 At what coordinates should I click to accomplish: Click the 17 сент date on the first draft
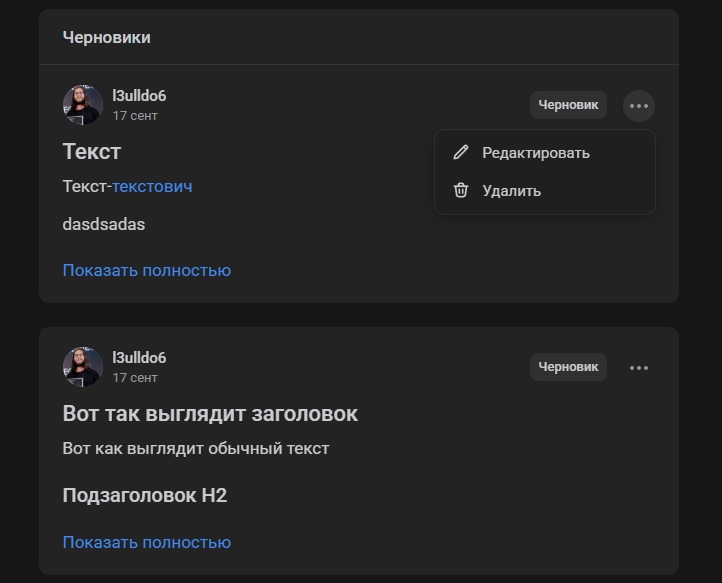(x=135, y=116)
